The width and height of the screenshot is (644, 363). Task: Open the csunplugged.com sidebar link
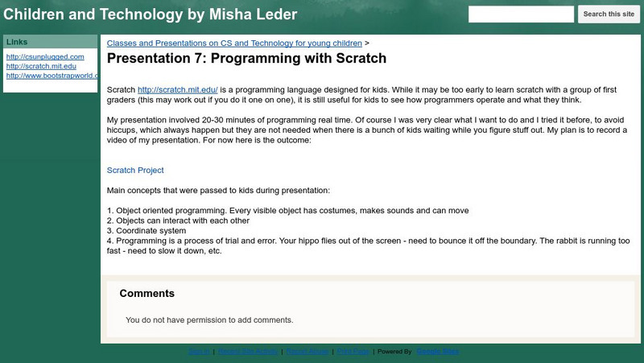click(45, 57)
